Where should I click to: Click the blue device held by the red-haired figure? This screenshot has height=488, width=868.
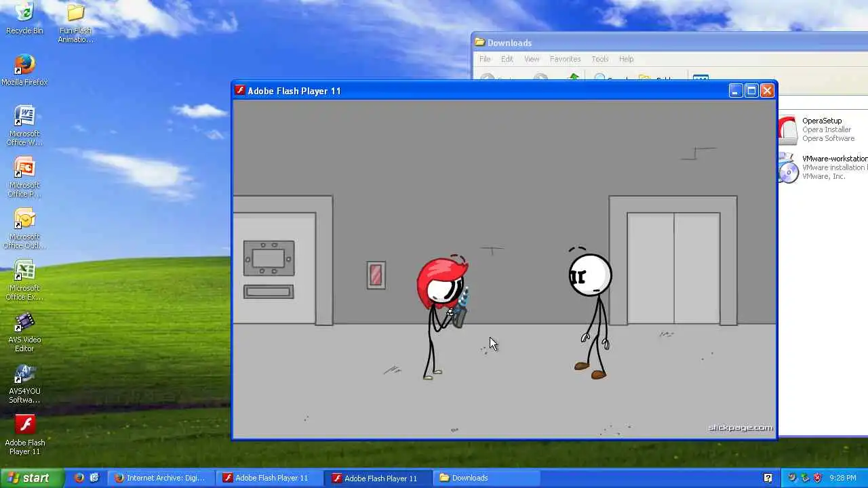(460, 307)
